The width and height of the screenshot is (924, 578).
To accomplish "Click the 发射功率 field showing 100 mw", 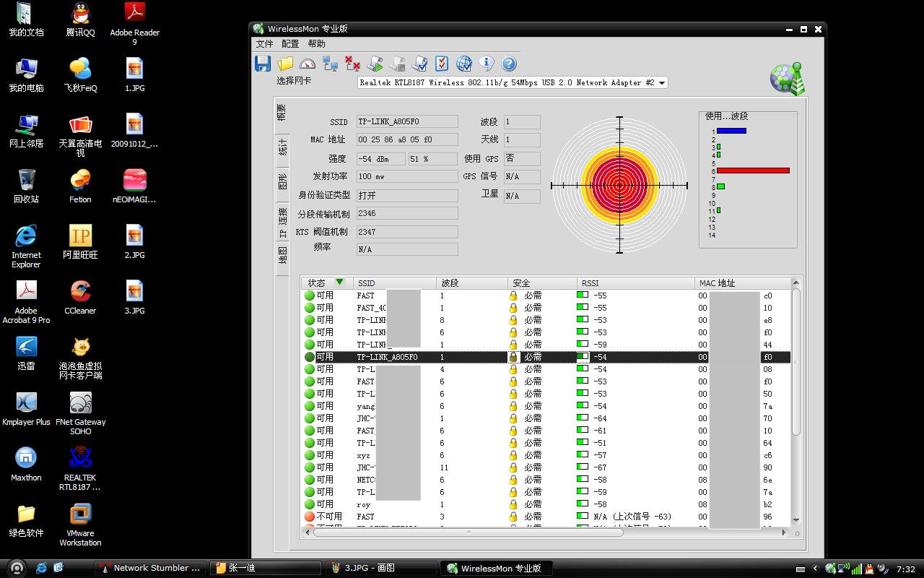I will pos(407,176).
